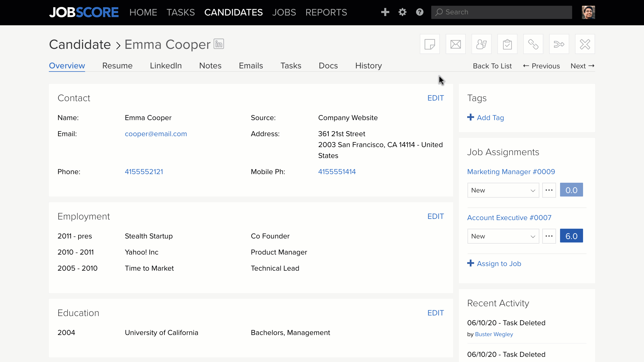Edit the Employment section
This screenshot has height=362, width=644.
(x=436, y=216)
